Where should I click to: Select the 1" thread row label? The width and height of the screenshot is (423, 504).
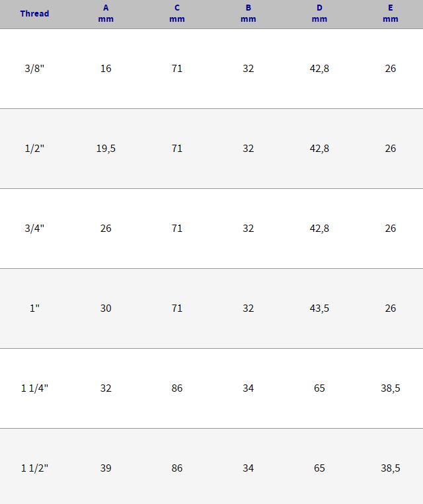(x=34, y=308)
